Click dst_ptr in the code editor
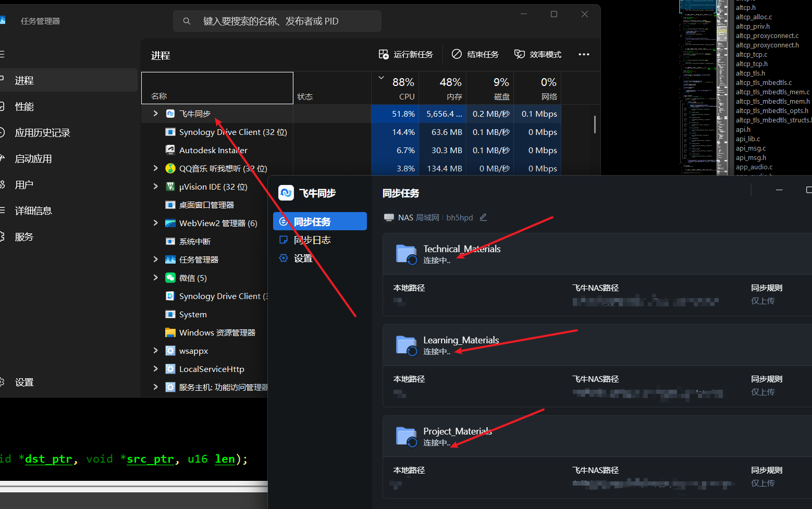The image size is (812, 509). pos(48,459)
